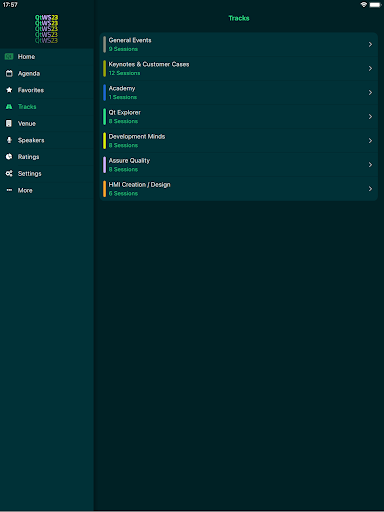Open the Agenda menu item
The width and height of the screenshot is (384, 512).
(x=47, y=73)
